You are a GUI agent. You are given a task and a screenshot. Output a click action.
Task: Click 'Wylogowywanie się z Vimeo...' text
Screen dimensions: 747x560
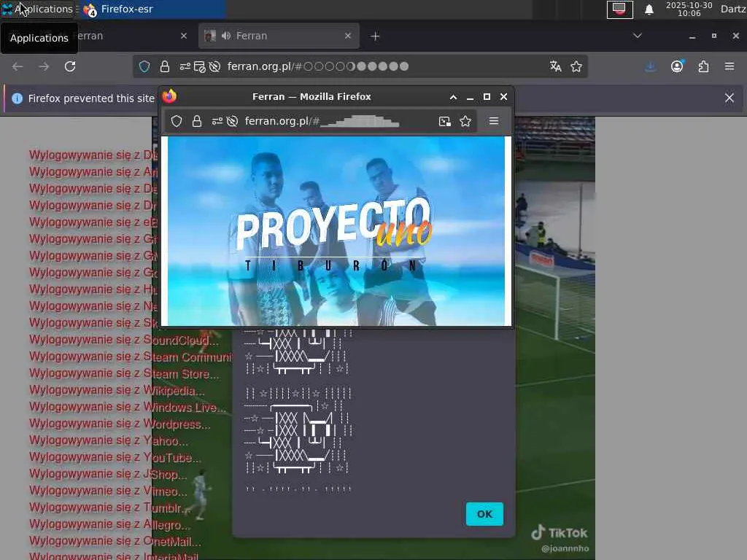[108, 491]
